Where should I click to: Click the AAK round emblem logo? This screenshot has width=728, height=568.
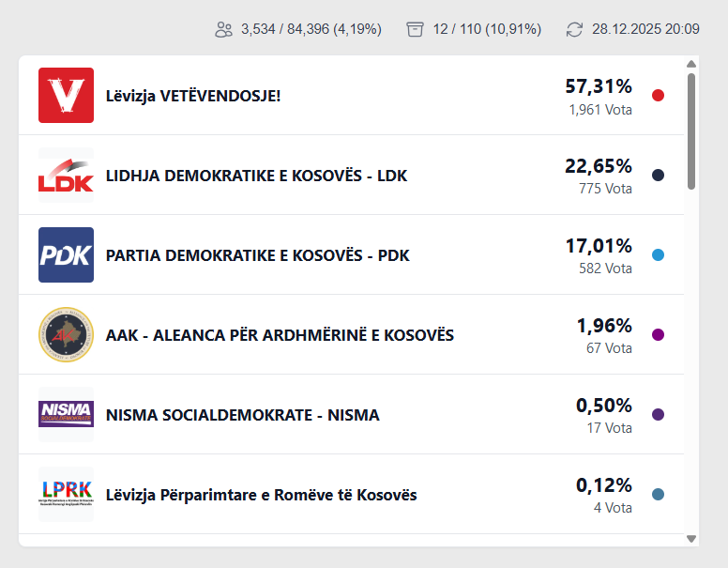pyautogui.click(x=66, y=334)
